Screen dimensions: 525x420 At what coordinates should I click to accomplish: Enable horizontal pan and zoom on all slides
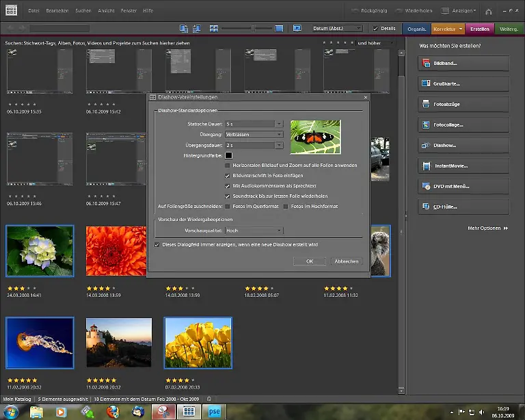click(x=228, y=166)
